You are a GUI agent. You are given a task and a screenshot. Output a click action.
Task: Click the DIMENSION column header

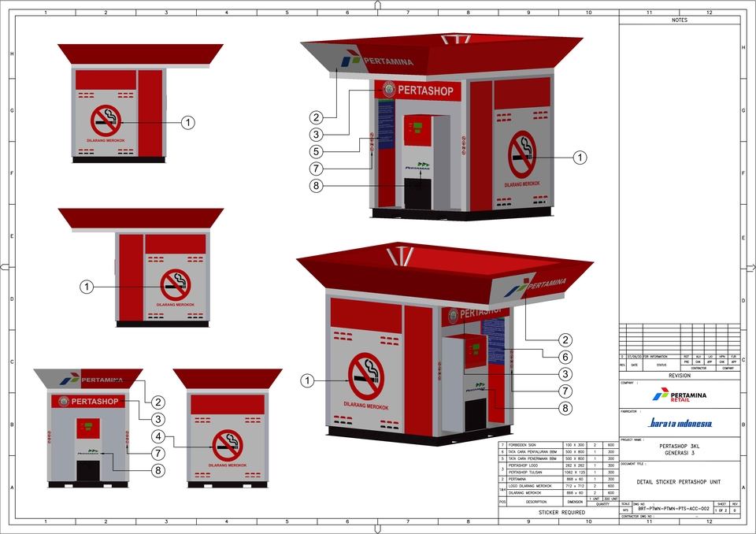tap(574, 501)
